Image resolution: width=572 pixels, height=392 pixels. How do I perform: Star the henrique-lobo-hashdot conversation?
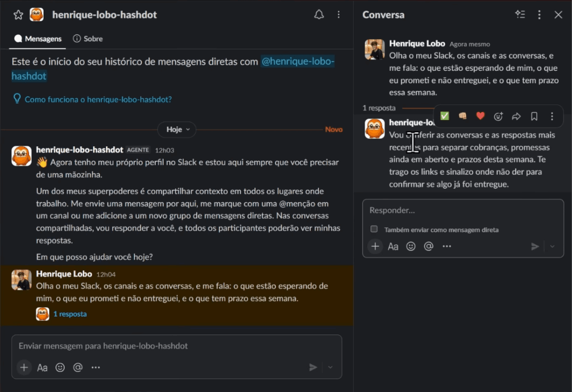point(18,15)
